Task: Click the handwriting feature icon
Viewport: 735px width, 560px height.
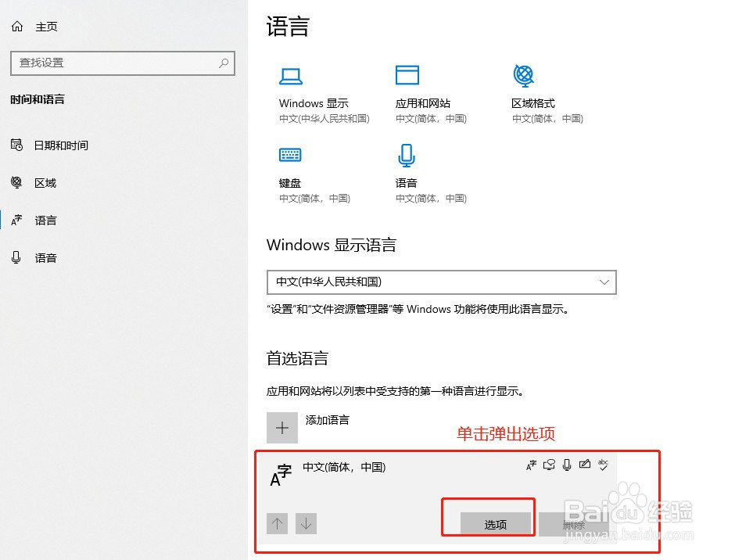Action: click(585, 465)
